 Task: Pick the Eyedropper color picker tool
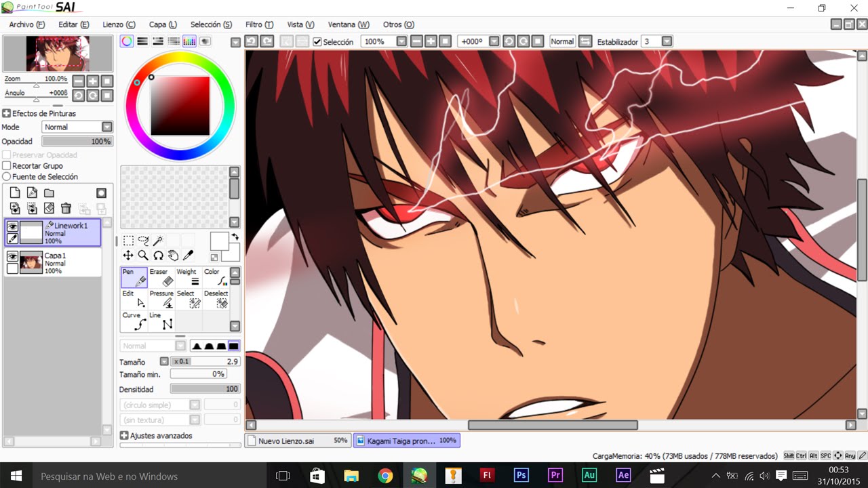point(188,256)
